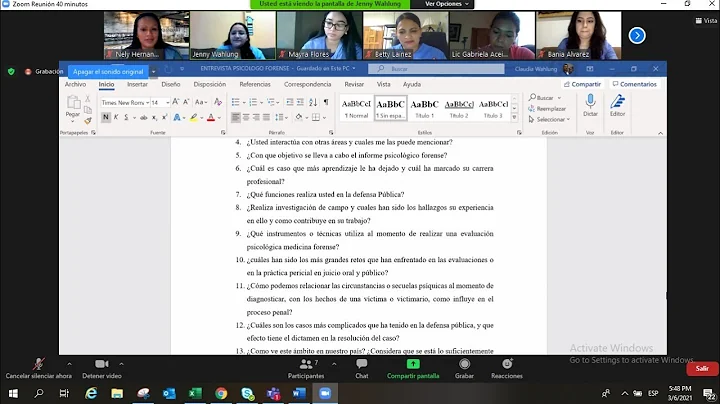Open the Seleccionar dropdown

(x=549, y=119)
